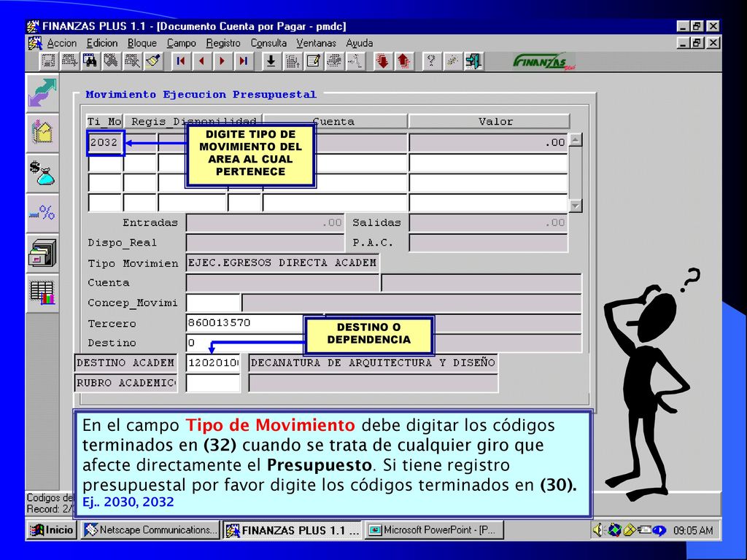Click the Valor field showing .00
This screenshot has width=747, height=560.
coord(488,142)
